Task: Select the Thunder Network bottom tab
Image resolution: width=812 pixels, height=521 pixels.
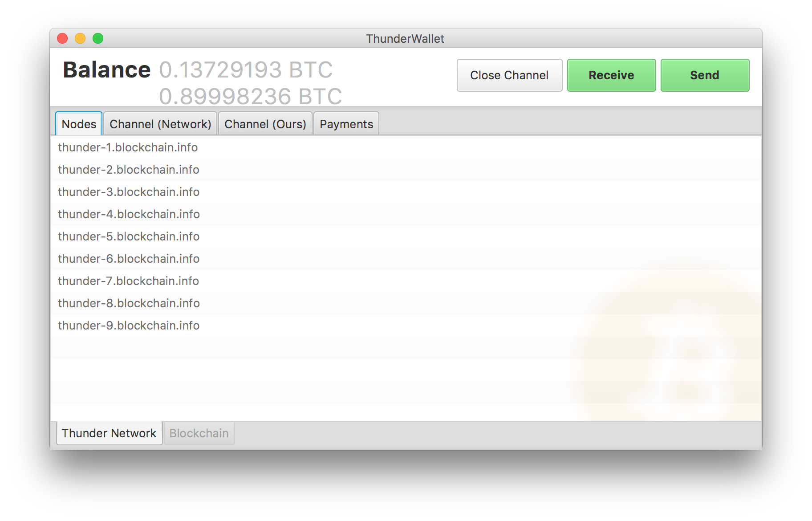Action: [x=109, y=433]
